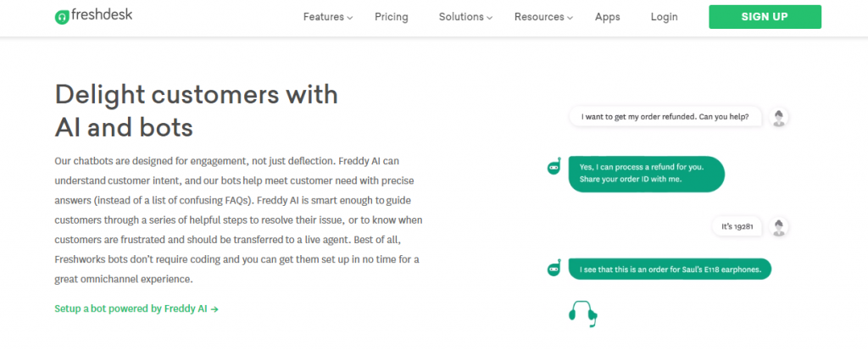
Task: Click the top user avatar icon
Action: tap(780, 118)
